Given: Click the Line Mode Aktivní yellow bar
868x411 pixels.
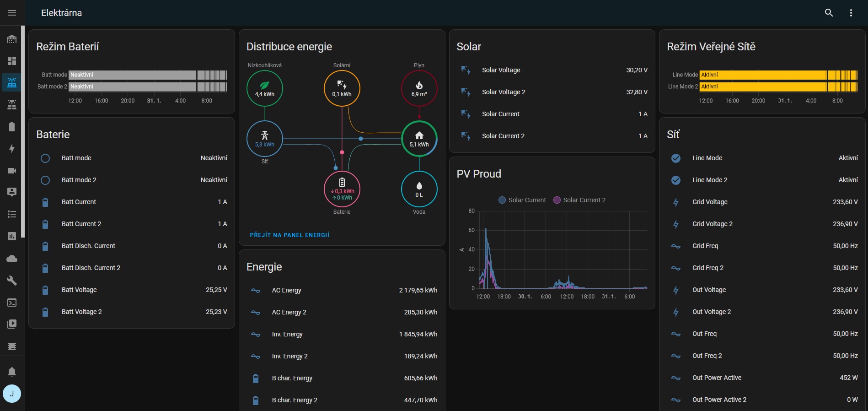Looking at the screenshot, I should tap(778, 75).
